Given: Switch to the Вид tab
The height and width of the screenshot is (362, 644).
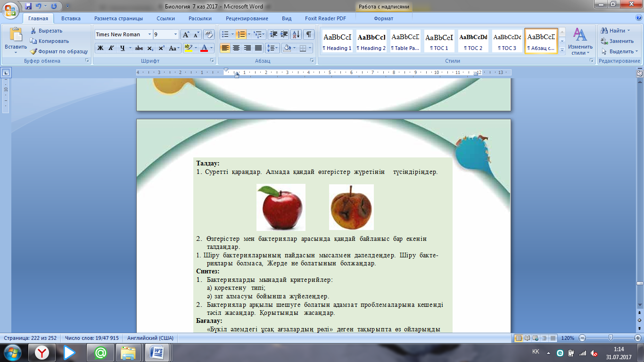Looking at the screenshot, I should (x=287, y=18).
